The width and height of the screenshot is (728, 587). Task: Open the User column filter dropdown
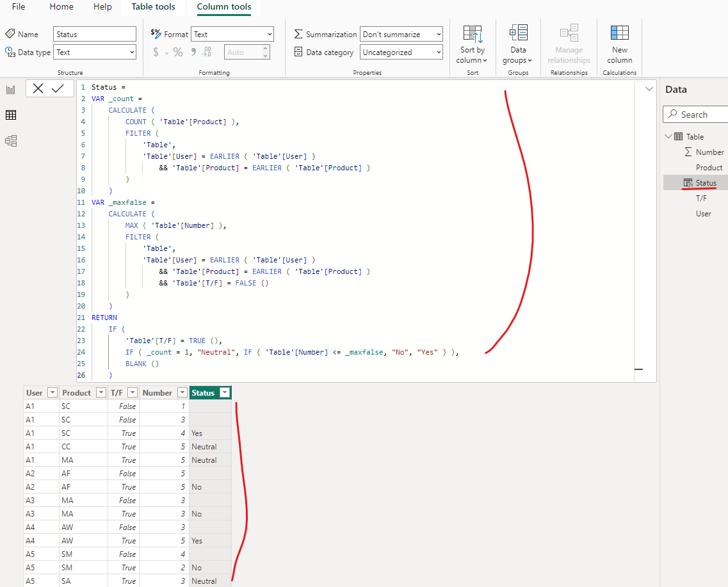tap(53, 392)
